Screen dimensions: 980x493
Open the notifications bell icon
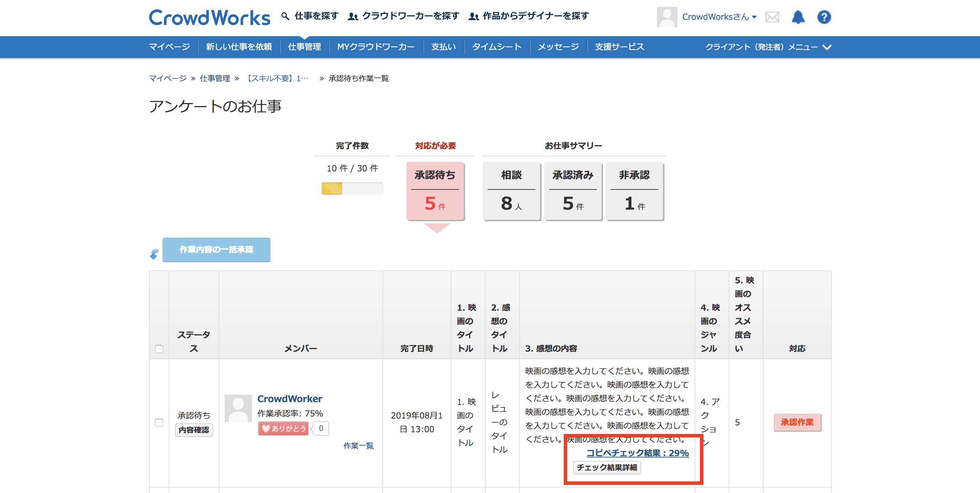pyautogui.click(x=798, y=17)
